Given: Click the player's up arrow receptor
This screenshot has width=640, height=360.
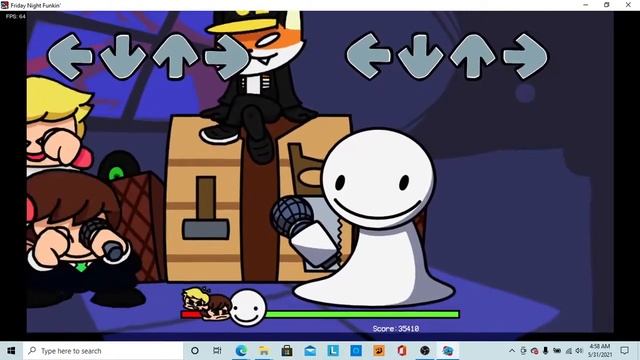Looking at the screenshot, I should click(x=473, y=56).
